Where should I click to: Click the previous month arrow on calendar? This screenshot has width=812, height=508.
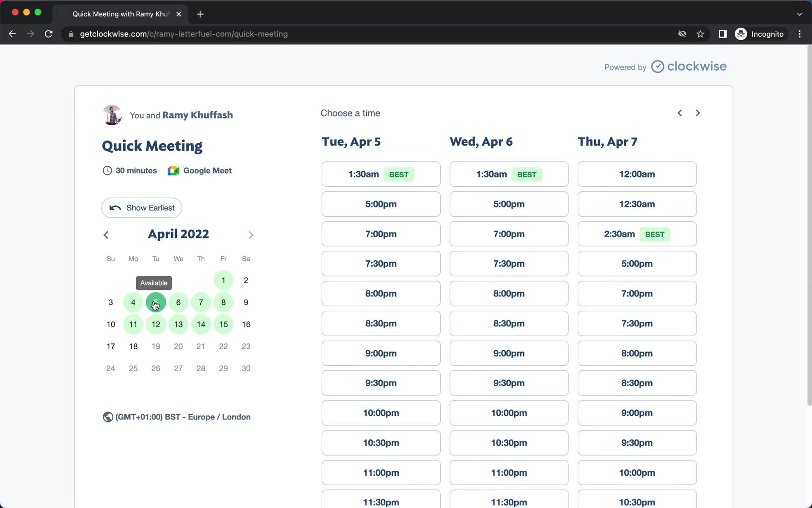(x=106, y=235)
